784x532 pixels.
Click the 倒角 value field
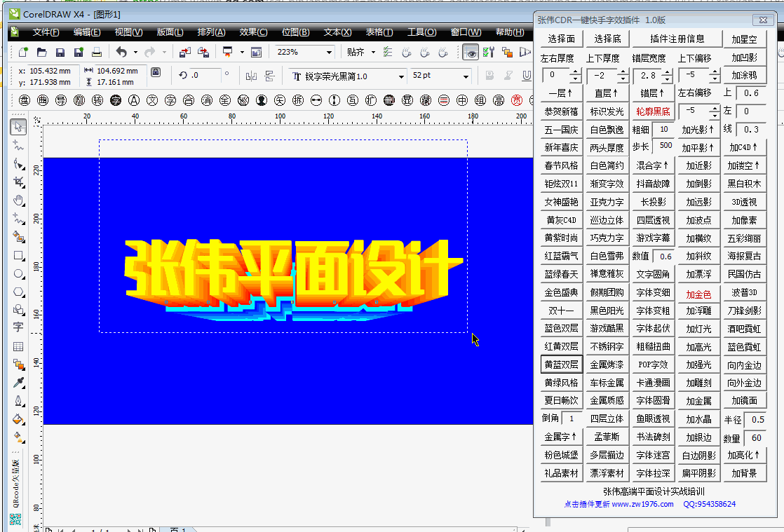(x=572, y=418)
